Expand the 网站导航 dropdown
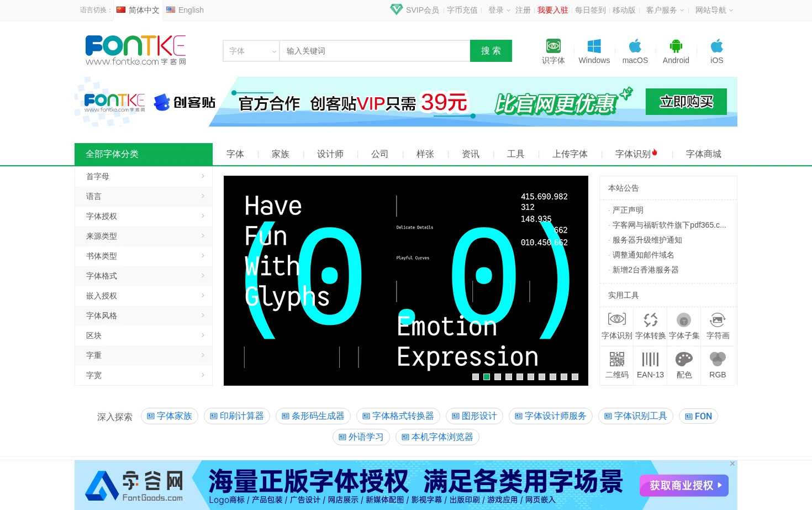 (x=714, y=10)
